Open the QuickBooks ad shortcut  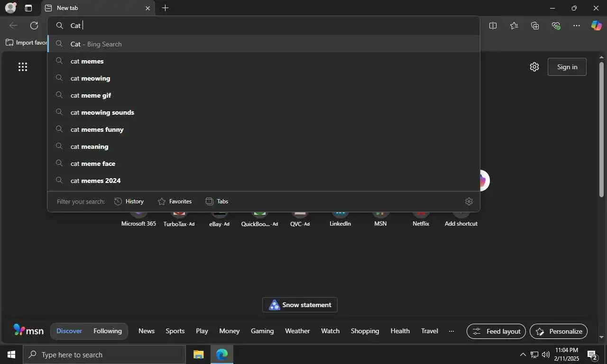click(259, 219)
